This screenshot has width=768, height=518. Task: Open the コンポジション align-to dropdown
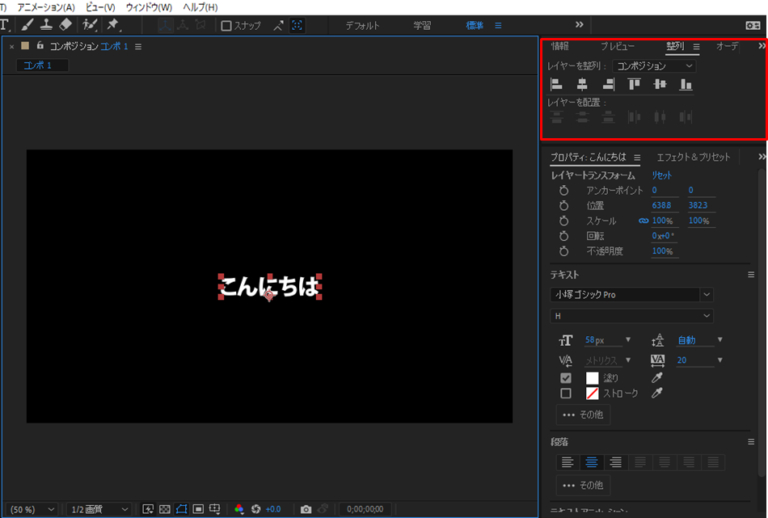[655, 66]
